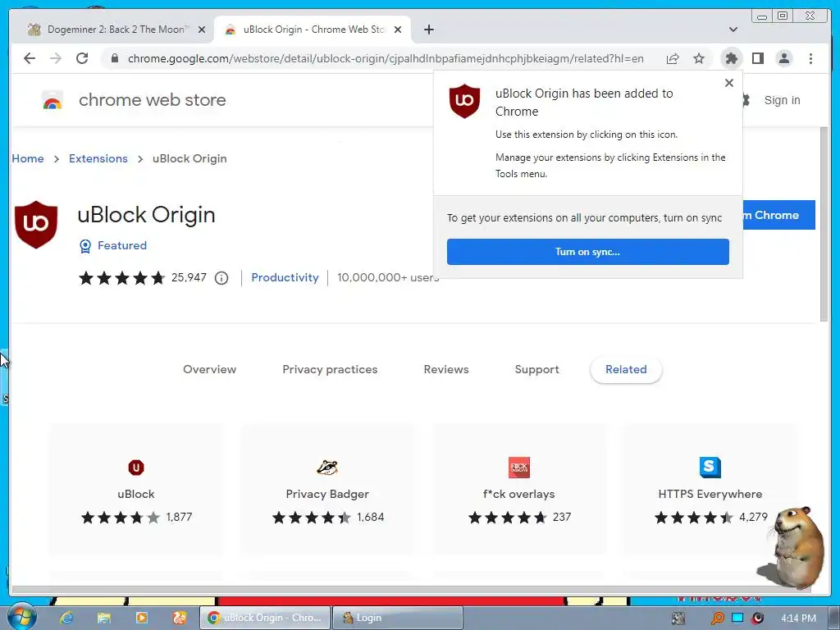Open Windows Explorer folder taskbar icon

point(104,618)
